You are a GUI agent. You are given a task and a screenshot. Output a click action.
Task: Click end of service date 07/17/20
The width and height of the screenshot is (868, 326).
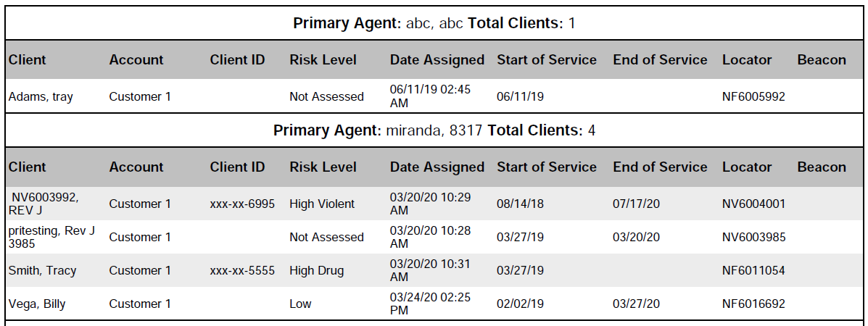[x=636, y=204]
